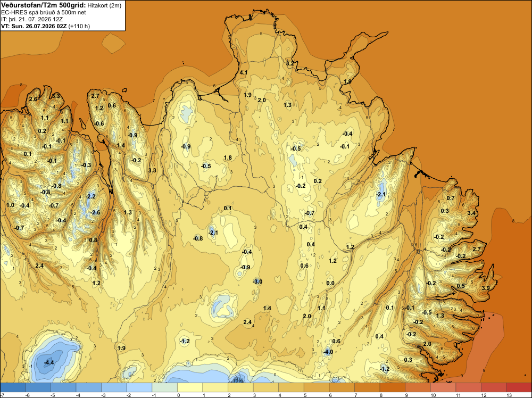The height and width of the screenshot is (398, 532).
Task: Click the 1.8 temperature value
Action: [x=228, y=157]
